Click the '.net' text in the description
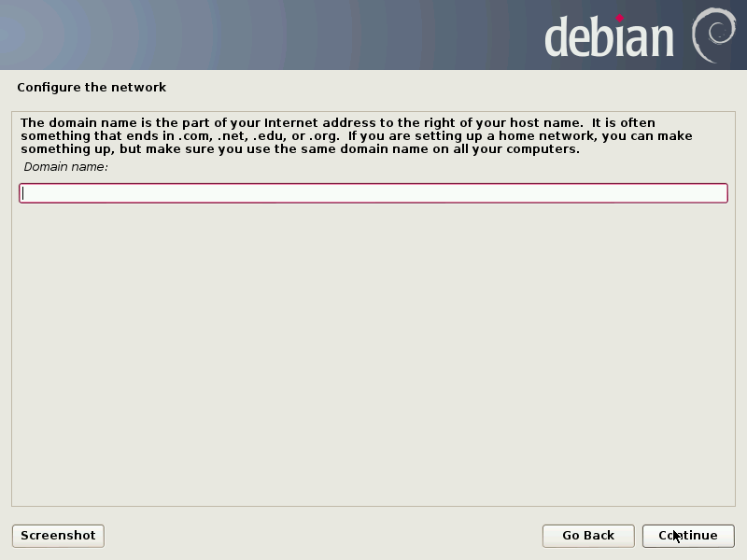The width and height of the screenshot is (747, 560). click(x=232, y=136)
